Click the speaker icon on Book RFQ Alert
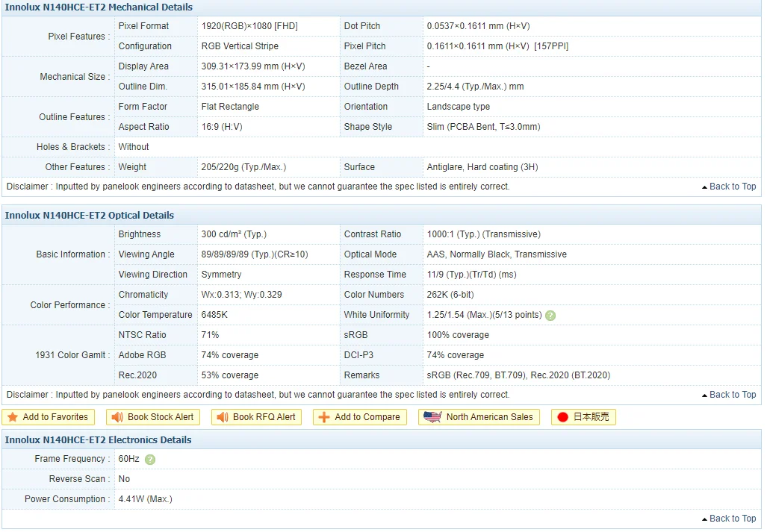Screen dimensions: 767x532 tap(222, 417)
